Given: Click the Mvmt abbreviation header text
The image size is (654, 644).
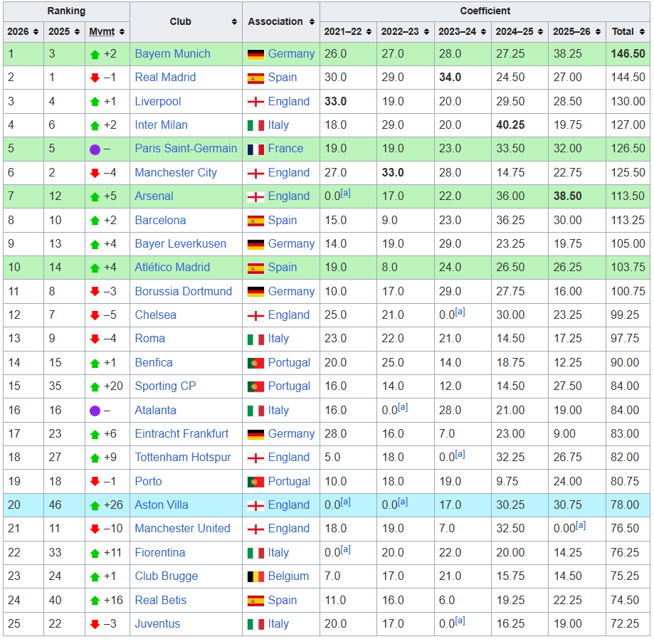Looking at the screenshot, I should (102, 32).
